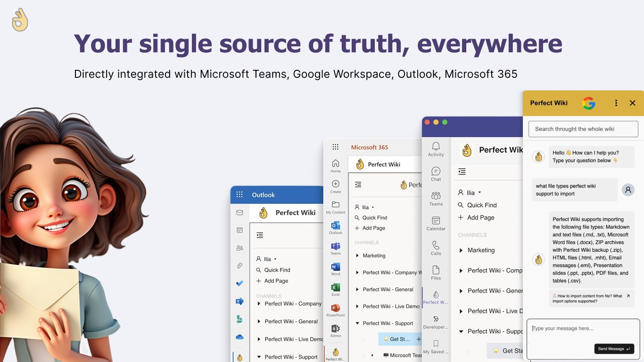Open My Saved in the Teams sidebar
This screenshot has width=644, height=362.
436,346
